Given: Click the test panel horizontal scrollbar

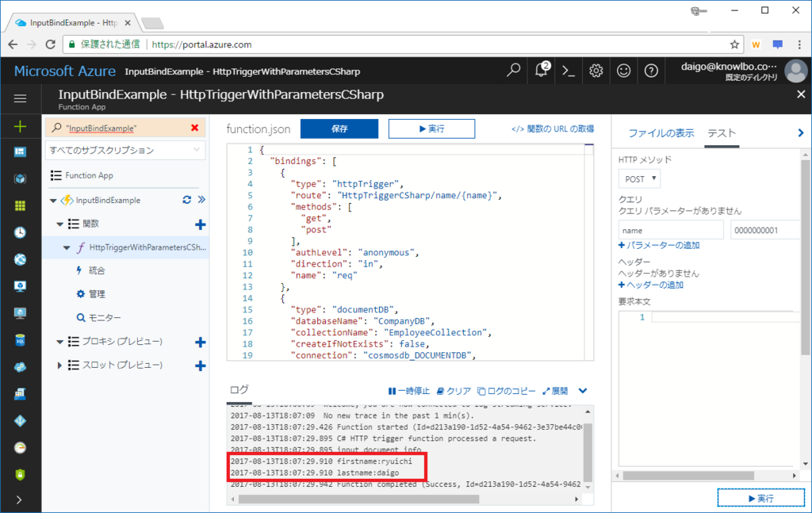Looking at the screenshot, I should coord(688,475).
